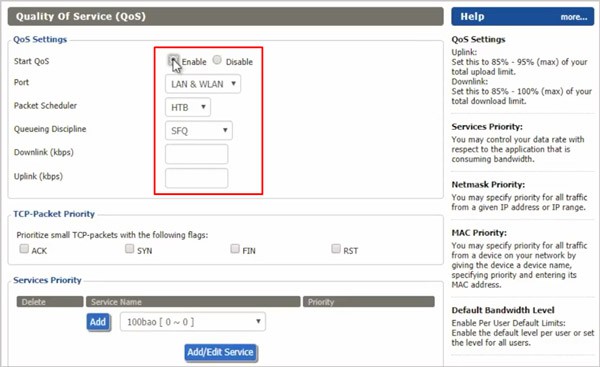Select the Disable radio button for Start QoS

coord(217,60)
